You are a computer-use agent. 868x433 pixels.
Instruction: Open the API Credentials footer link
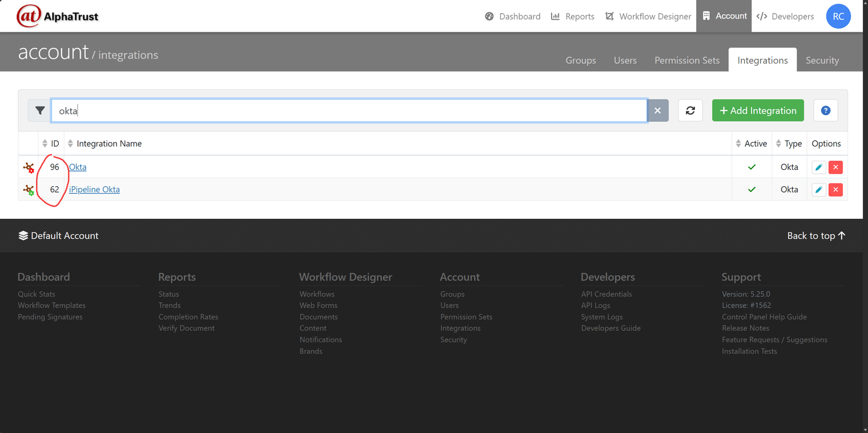click(x=606, y=294)
